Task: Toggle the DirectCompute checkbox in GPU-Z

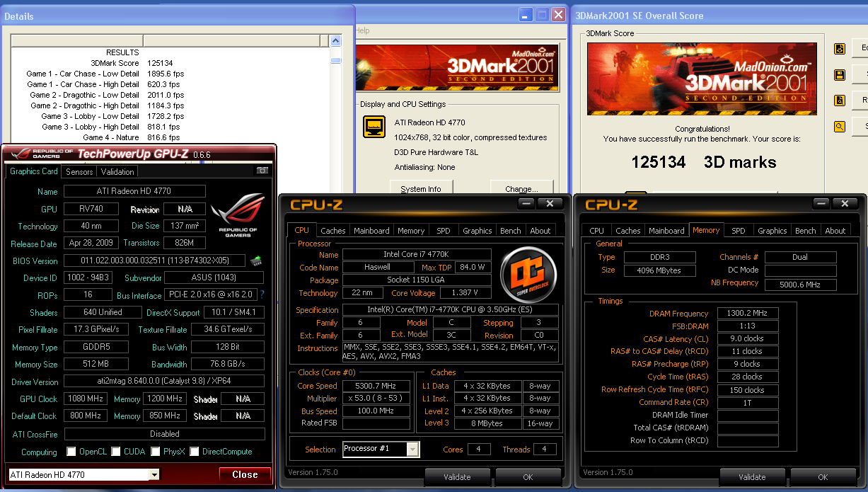Action: click(193, 452)
